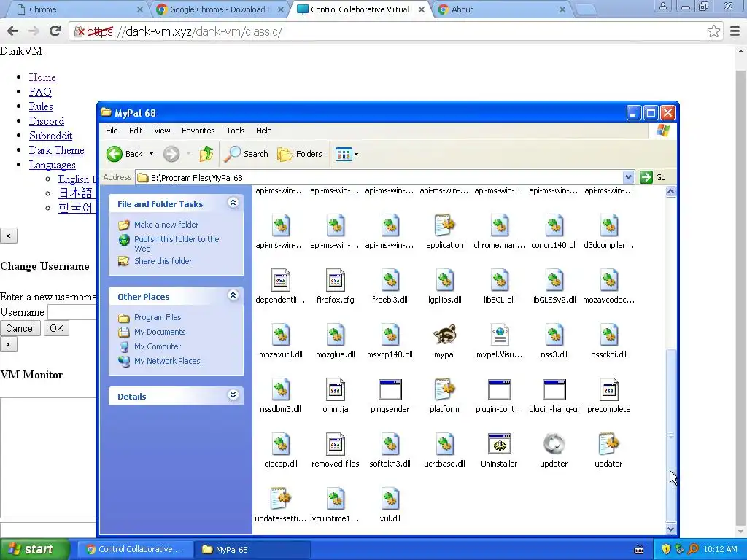
Task: Click Share this folder
Action: [x=163, y=261]
